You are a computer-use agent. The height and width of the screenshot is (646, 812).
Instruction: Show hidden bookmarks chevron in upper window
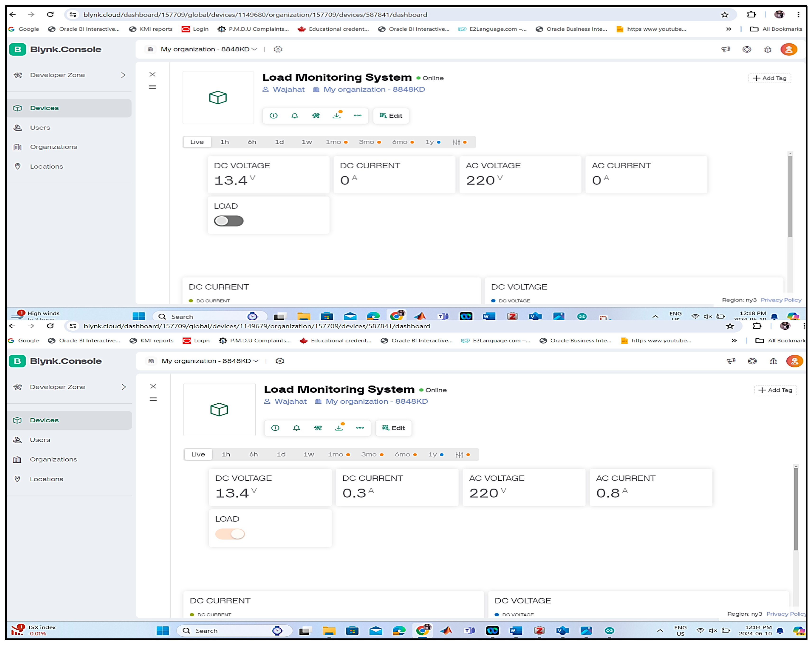point(729,29)
